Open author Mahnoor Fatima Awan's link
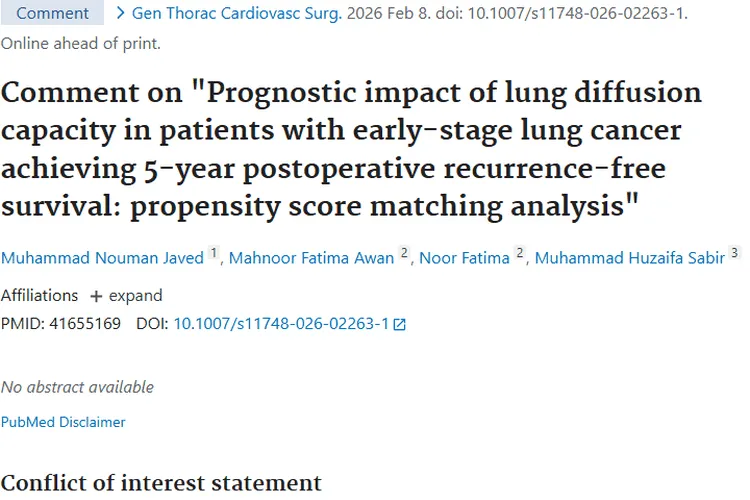This screenshot has height=500, width=750. coord(312,259)
